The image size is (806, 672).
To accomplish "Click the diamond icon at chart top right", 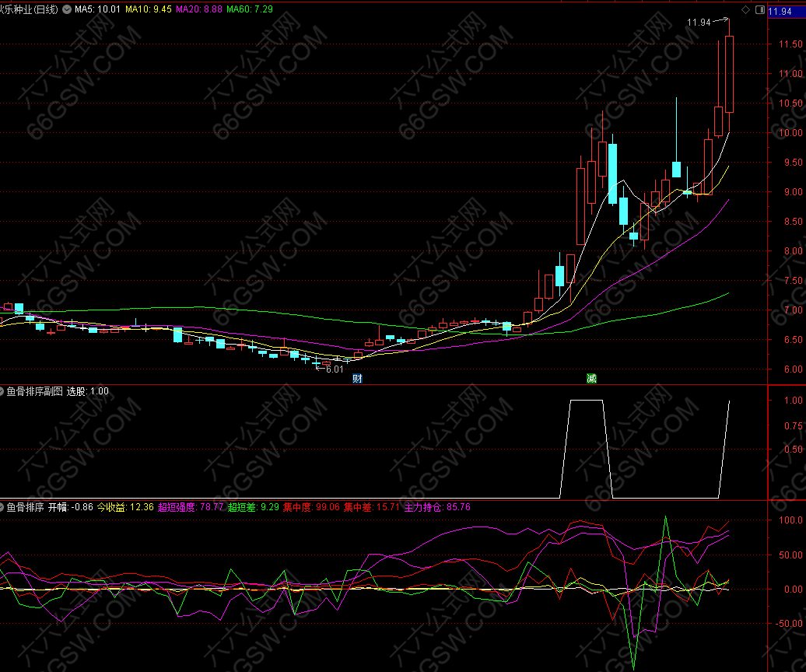I will [x=745, y=10].
